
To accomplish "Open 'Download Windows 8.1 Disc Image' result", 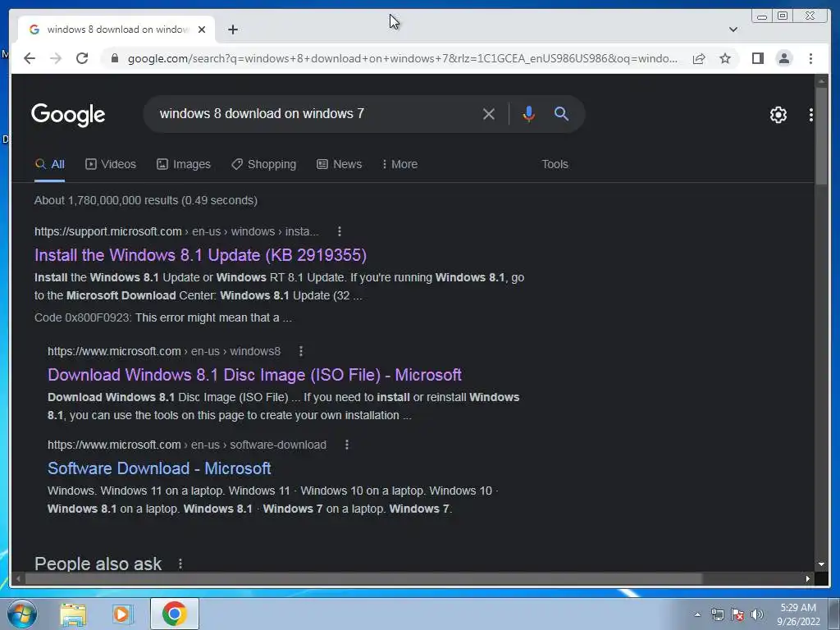I will click(x=254, y=375).
